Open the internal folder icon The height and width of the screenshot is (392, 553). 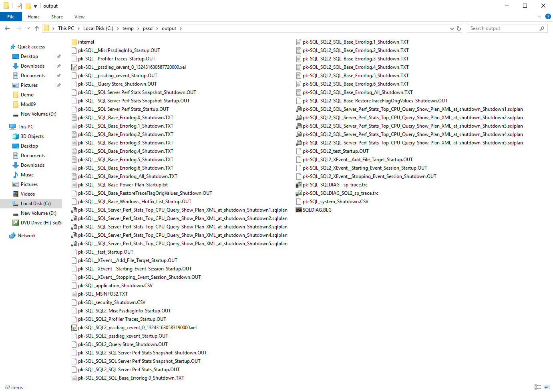74,42
